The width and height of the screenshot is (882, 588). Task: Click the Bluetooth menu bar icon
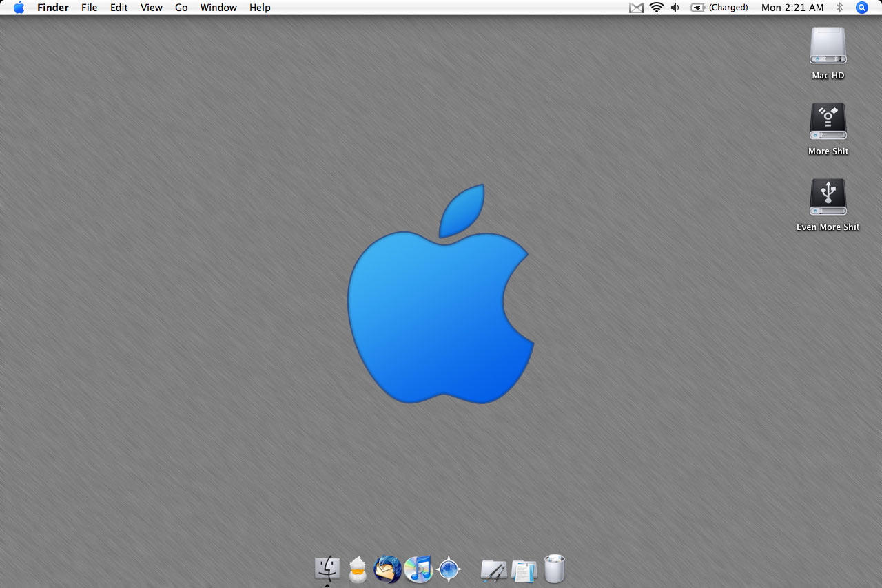pos(840,8)
